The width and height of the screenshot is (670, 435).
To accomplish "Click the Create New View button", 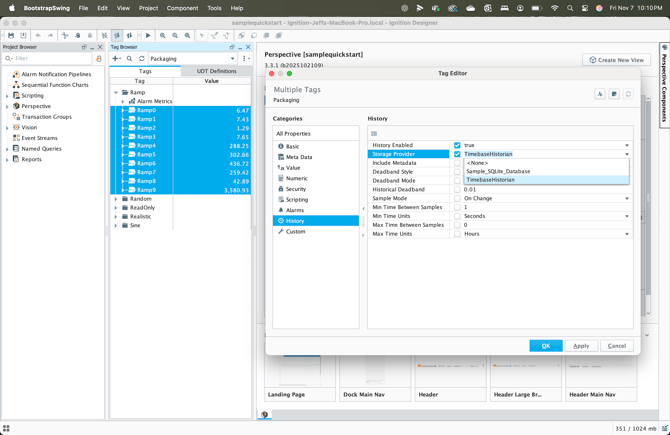I will pyautogui.click(x=616, y=60).
